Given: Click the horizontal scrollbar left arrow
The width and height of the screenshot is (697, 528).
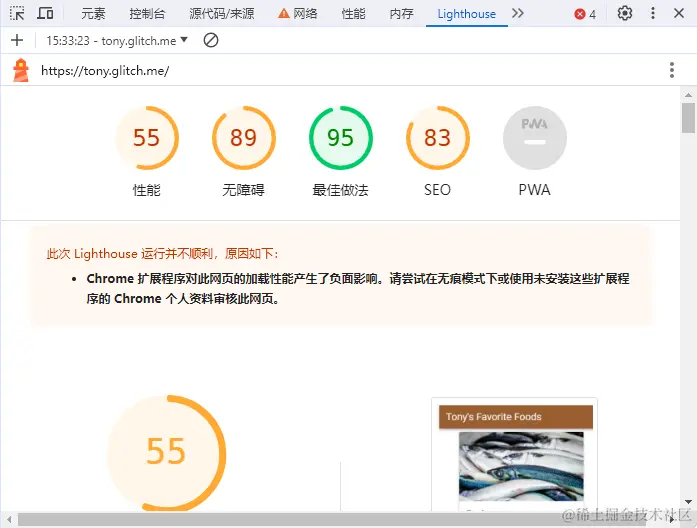Looking at the screenshot, I should pos(8,519).
